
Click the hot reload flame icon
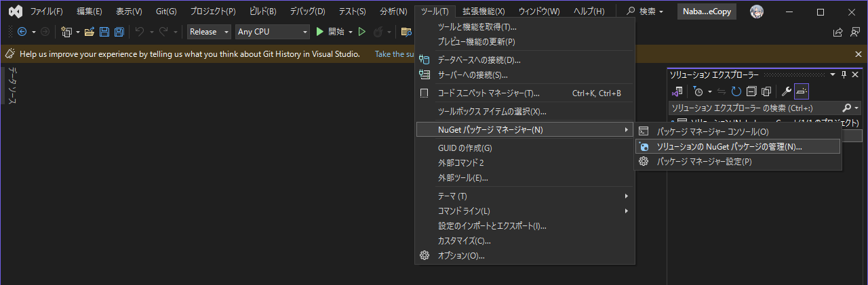point(378,32)
